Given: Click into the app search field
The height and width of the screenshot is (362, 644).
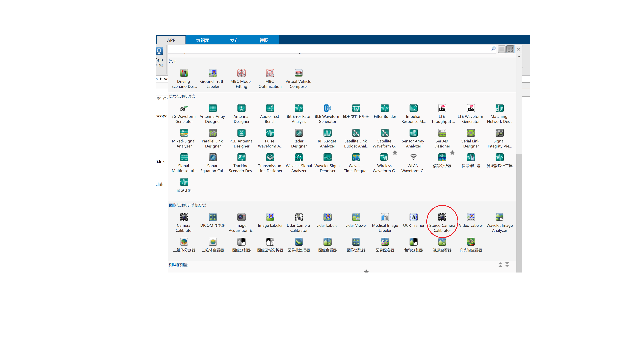Looking at the screenshot, I should click(x=325, y=49).
